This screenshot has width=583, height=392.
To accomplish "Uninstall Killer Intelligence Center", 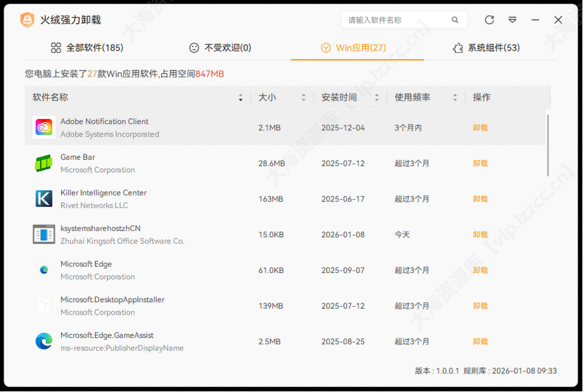I will click(480, 199).
